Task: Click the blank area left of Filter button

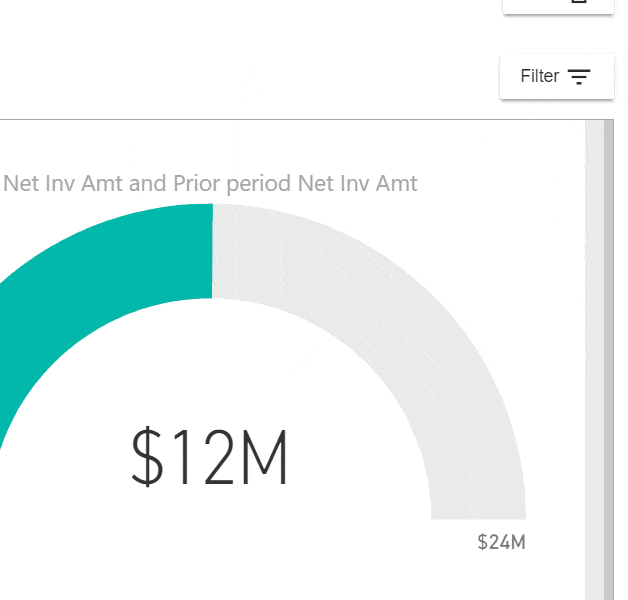Action: [x=300, y=77]
